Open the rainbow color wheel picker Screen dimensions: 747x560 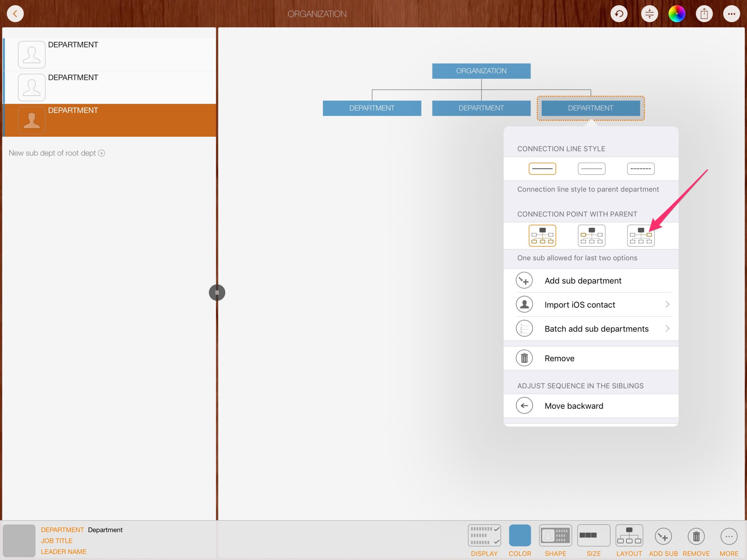[x=677, y=14]
